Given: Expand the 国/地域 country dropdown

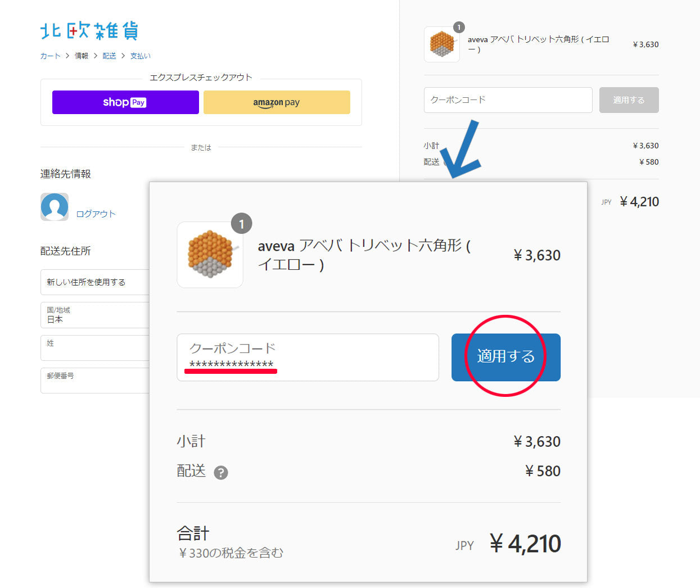Looking at the screenshot, I should 94,315.
